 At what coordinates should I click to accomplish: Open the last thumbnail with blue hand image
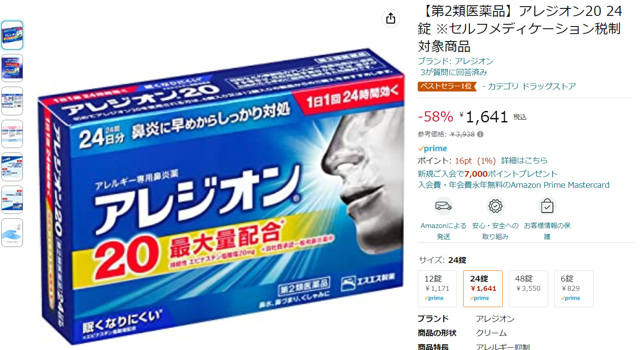12,232
